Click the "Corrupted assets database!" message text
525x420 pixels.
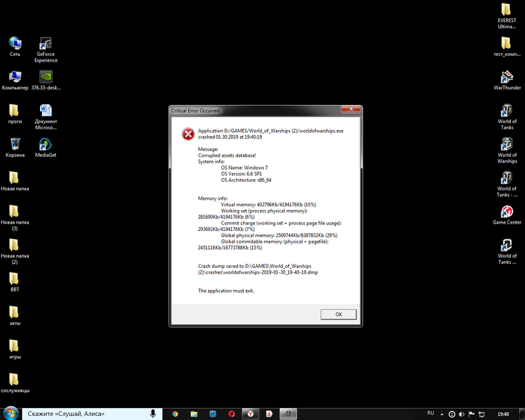point(227,156)
